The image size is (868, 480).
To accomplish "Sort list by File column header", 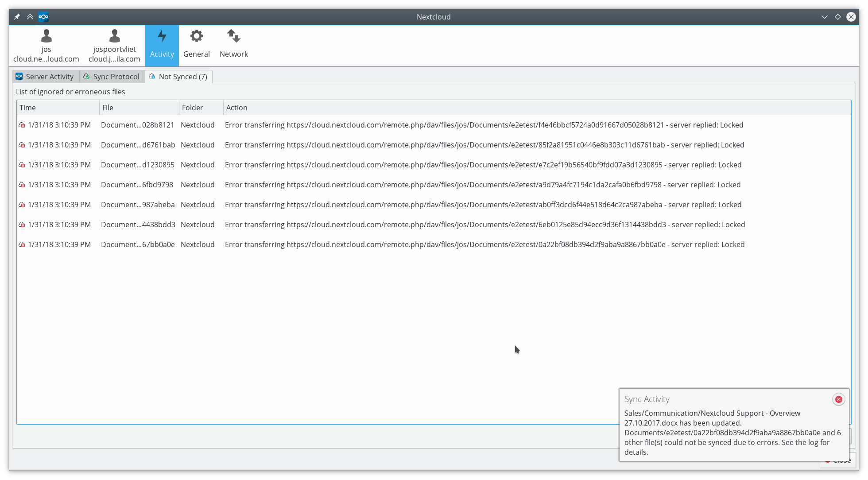I will (139, 108).
